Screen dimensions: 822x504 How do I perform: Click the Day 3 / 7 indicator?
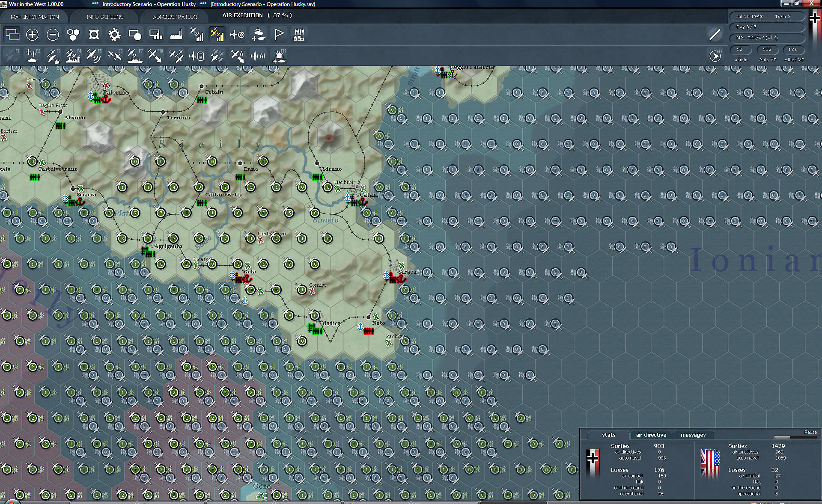766,27
